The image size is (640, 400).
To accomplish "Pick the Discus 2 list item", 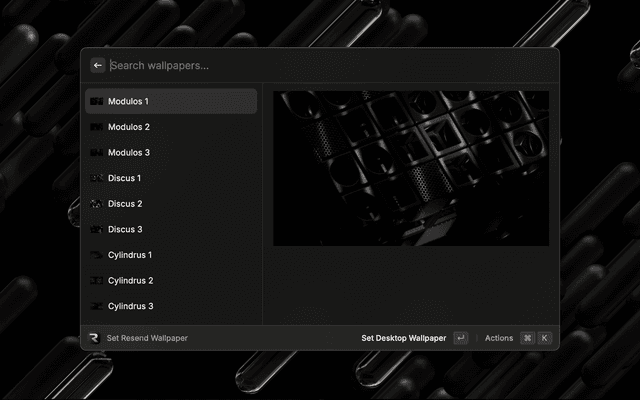I will pos(170,204).
